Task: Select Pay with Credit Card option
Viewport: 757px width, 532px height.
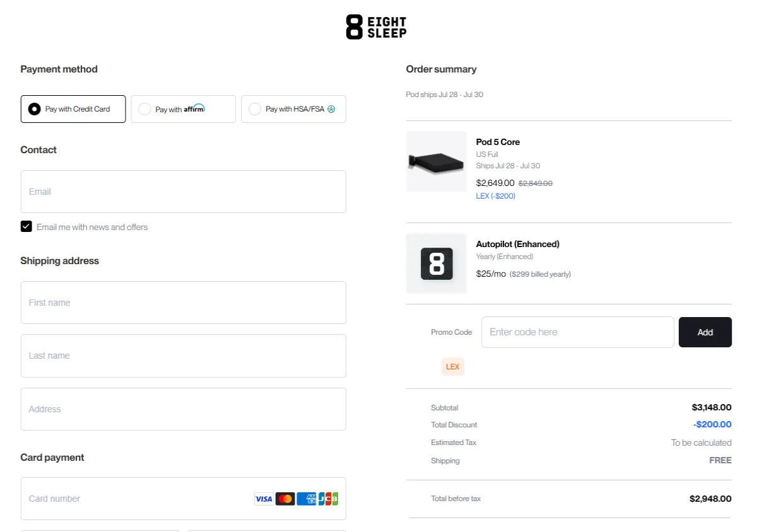Action: point(35,109)
